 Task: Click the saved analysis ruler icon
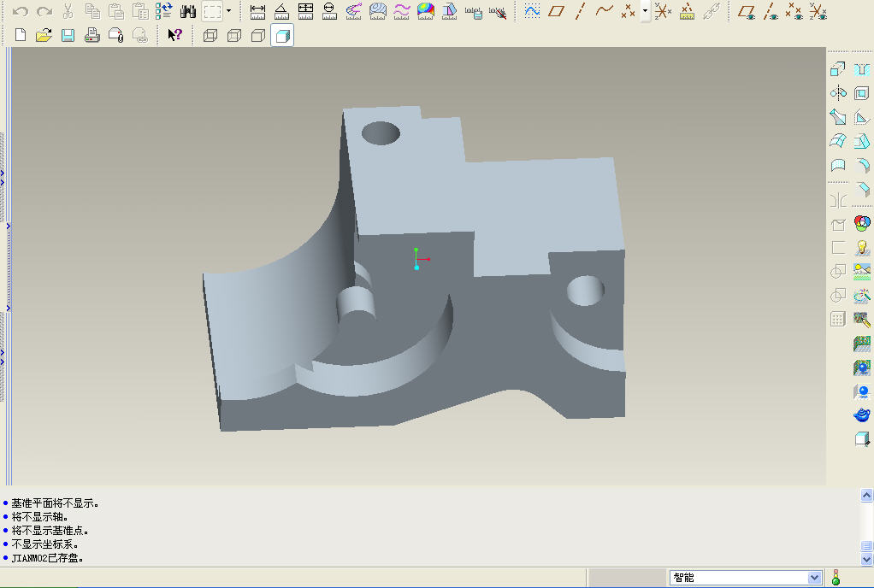pos(473,12)
